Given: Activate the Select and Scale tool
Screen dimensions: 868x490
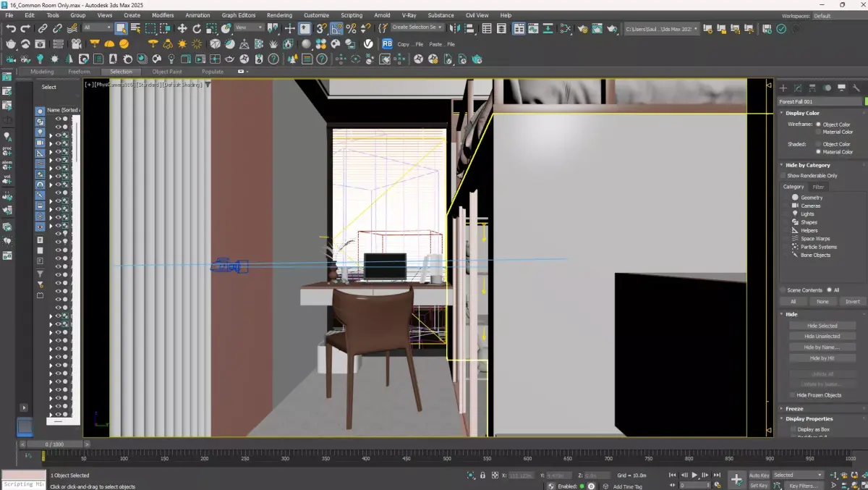Looking at the screenshot, I should [211, 28].
